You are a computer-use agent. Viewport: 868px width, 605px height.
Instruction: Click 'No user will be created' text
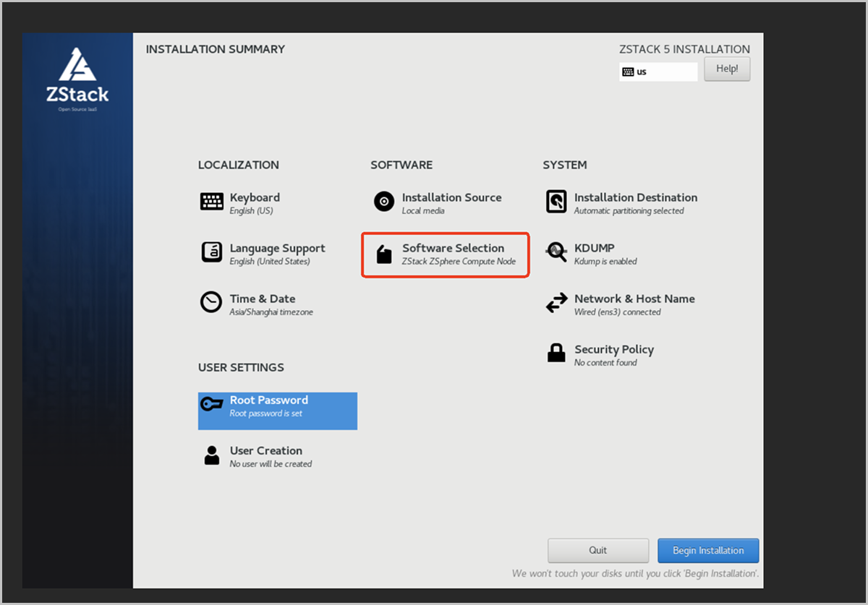271,464
